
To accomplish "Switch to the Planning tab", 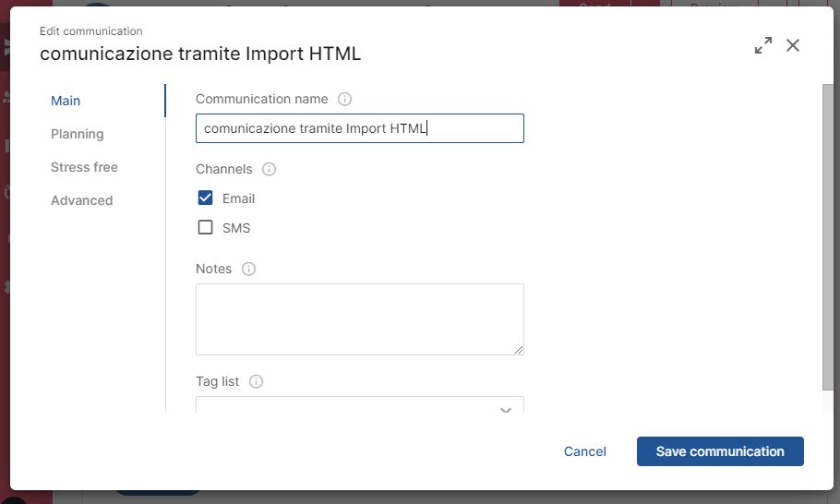I will (x=78, y=134).
